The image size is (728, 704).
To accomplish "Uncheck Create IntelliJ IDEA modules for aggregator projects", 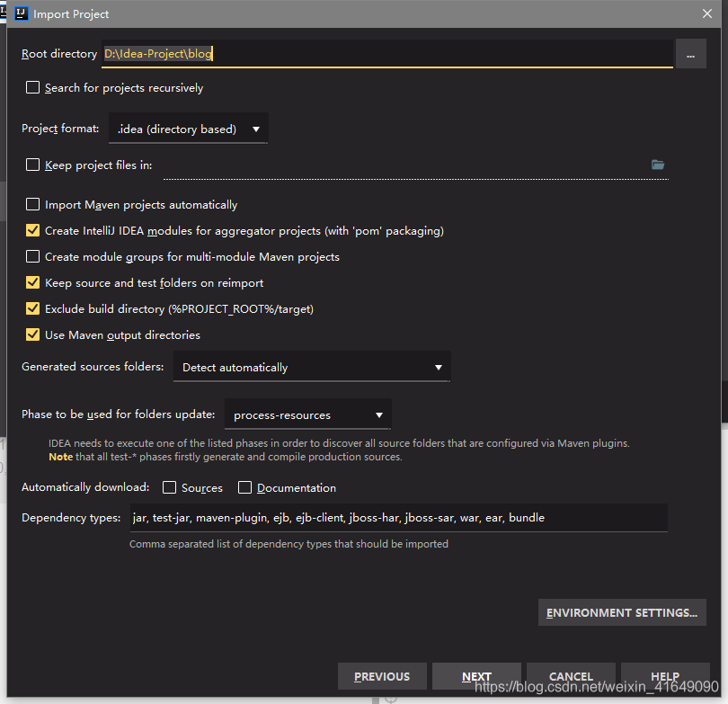I will [x=32, y=230].
